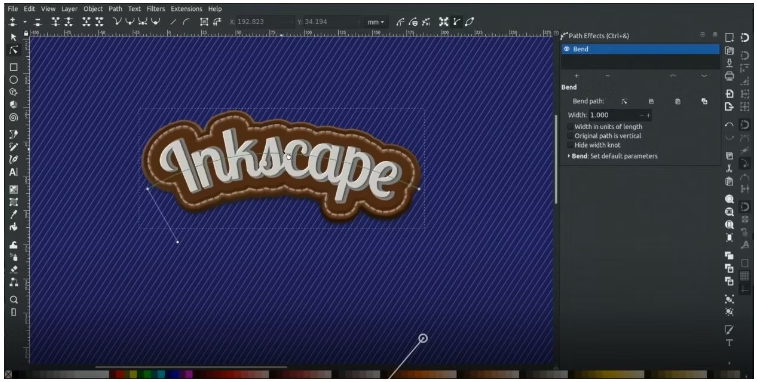Select the Zoom magnifier tool
Image resolution: width=757 pixels, height=382 pixels.
(14, 299)
